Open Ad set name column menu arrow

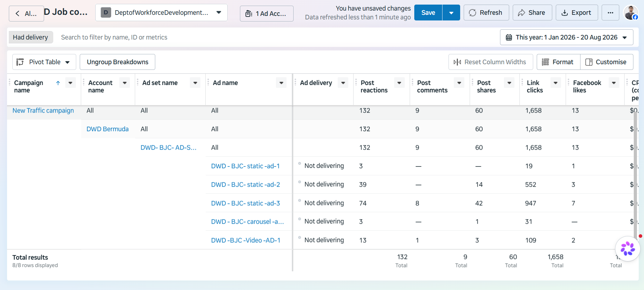point(195,83)
